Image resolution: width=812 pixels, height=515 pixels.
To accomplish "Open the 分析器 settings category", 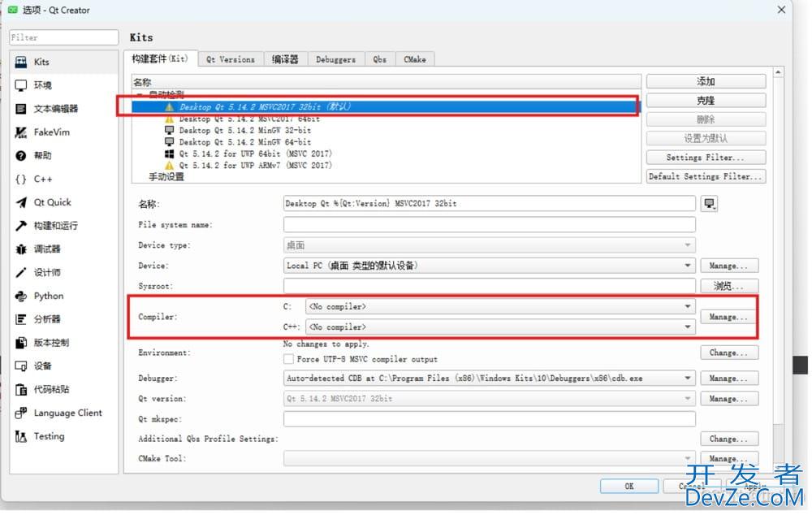I will pos(64,320).
